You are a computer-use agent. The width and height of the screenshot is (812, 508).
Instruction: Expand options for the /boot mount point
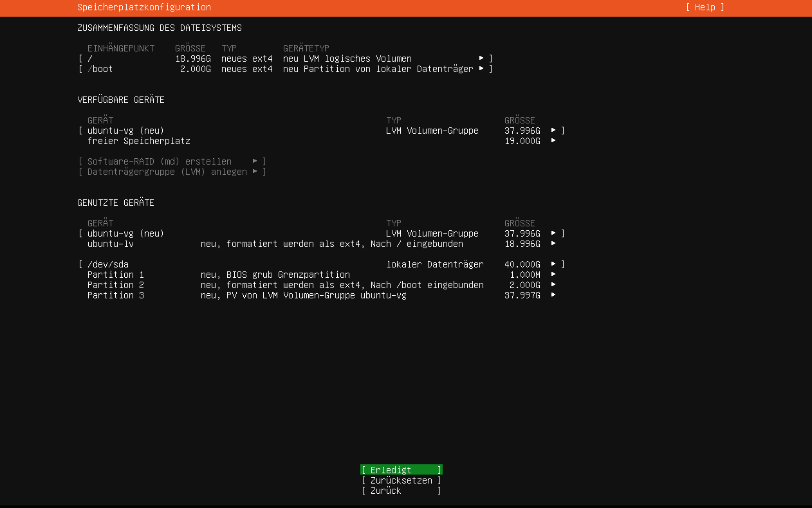tap(481, 69)
